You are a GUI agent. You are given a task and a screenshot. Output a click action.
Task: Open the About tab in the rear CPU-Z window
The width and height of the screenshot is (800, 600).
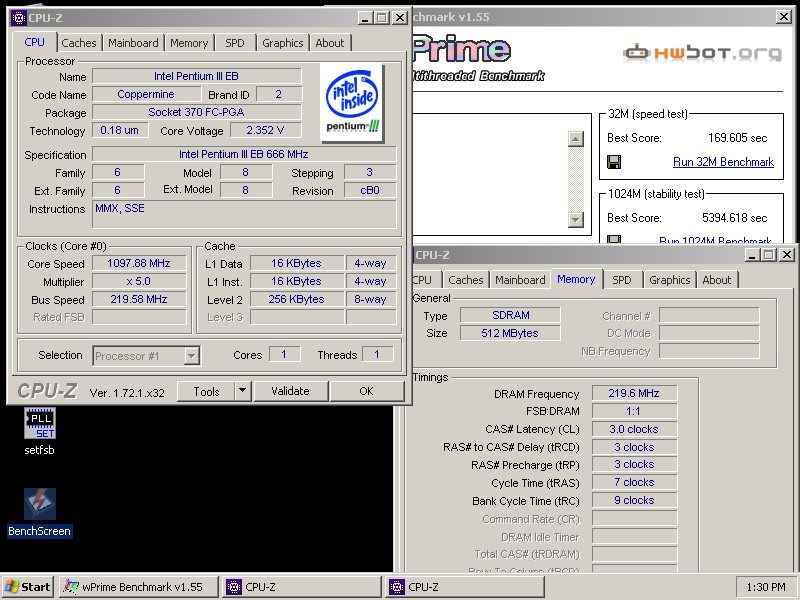[x=716, y=280]
